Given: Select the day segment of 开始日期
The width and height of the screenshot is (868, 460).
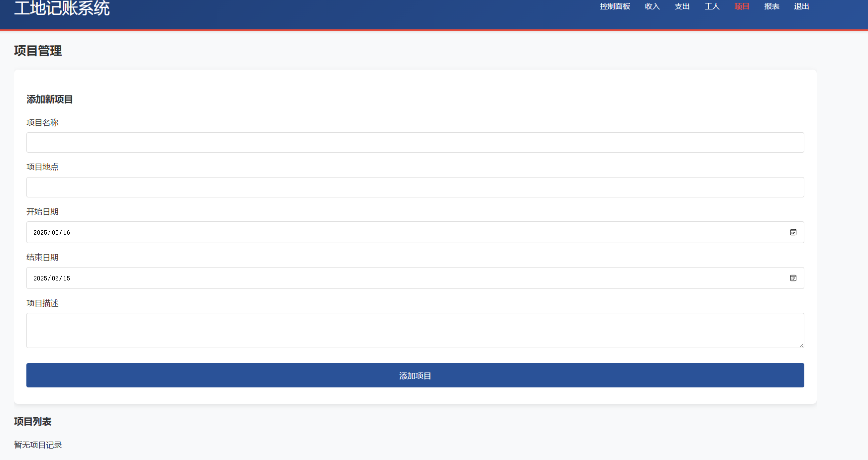Looking at the screenshot, I should tap(67, 233).
